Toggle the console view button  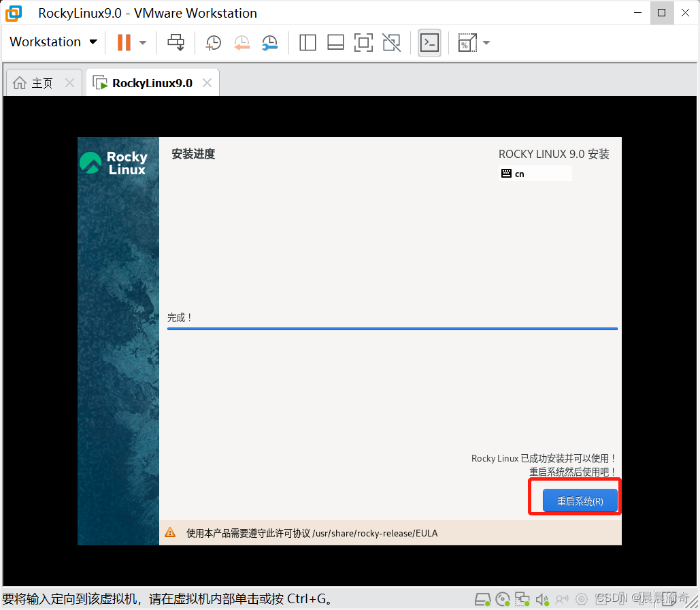coord(429,43)
